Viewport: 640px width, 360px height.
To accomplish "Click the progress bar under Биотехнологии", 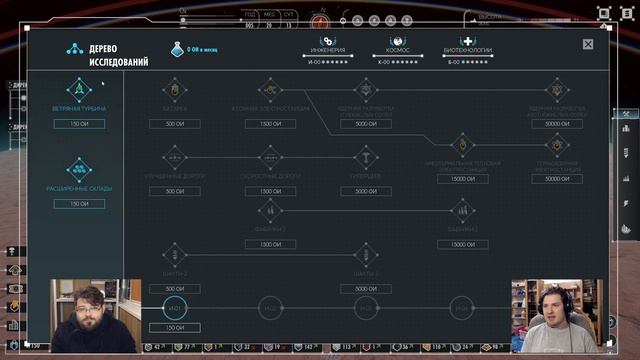I will pyautogui.click(x=468, y=56).
